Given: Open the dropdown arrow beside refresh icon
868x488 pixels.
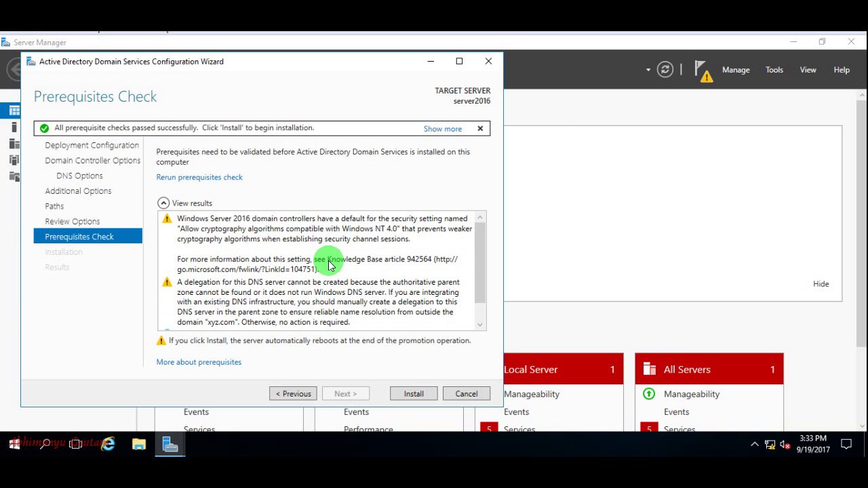Looking at the screenshot, I should (648, 70).
